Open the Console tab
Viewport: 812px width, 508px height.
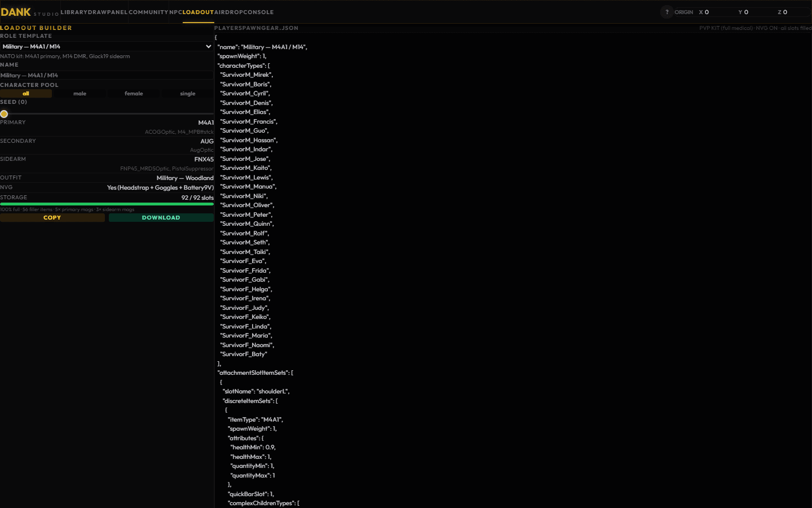(x=258, y=12)
